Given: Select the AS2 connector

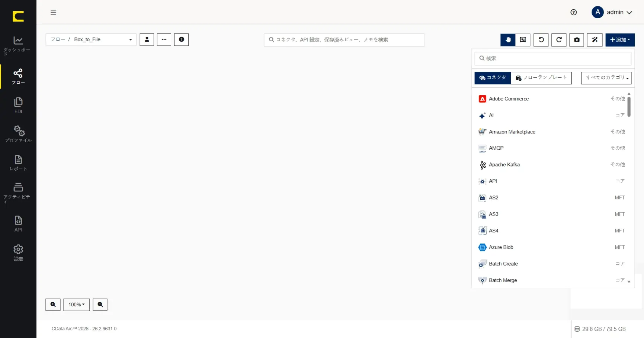Looking at the screenshot, I should click(551, 197).
